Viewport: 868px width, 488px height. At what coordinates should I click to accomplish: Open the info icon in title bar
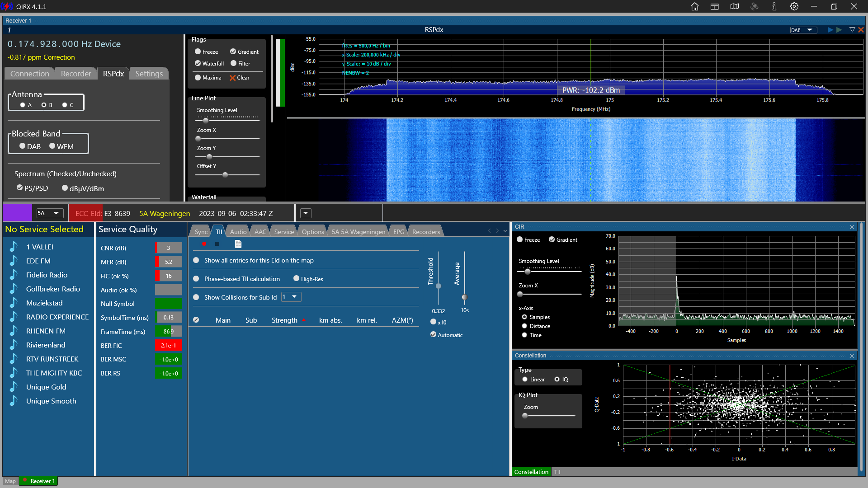774,6
